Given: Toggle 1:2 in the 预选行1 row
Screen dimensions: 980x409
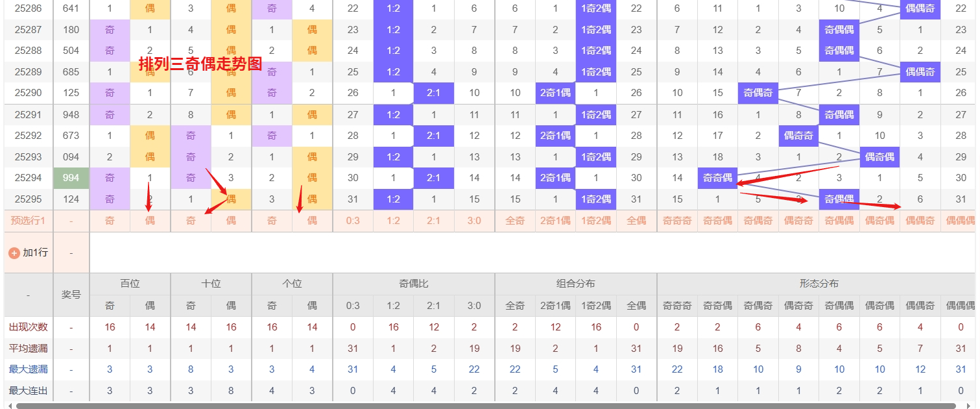Looking at the screenshot, I should pos(393,221).
